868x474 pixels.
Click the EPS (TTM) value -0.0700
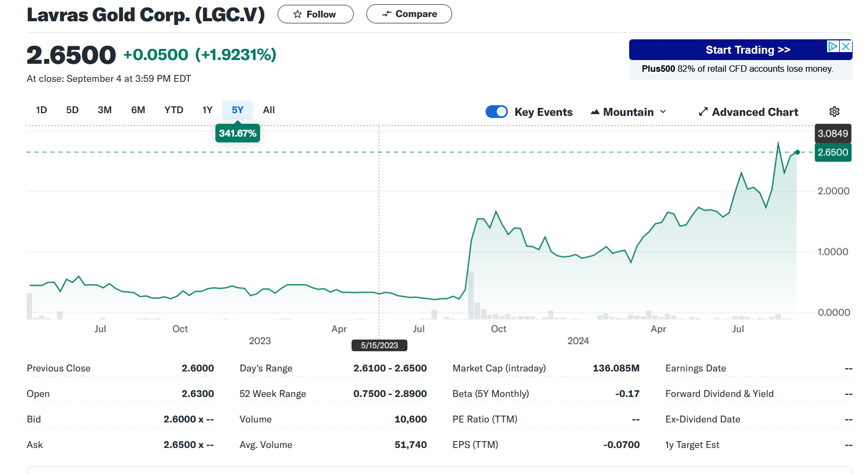(621, 445)
